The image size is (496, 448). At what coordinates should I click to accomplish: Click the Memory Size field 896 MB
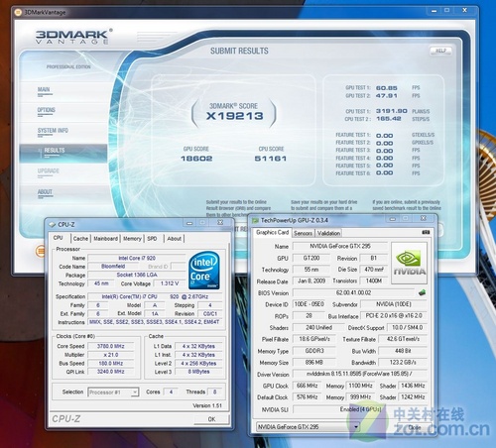[x=314, y=363]
